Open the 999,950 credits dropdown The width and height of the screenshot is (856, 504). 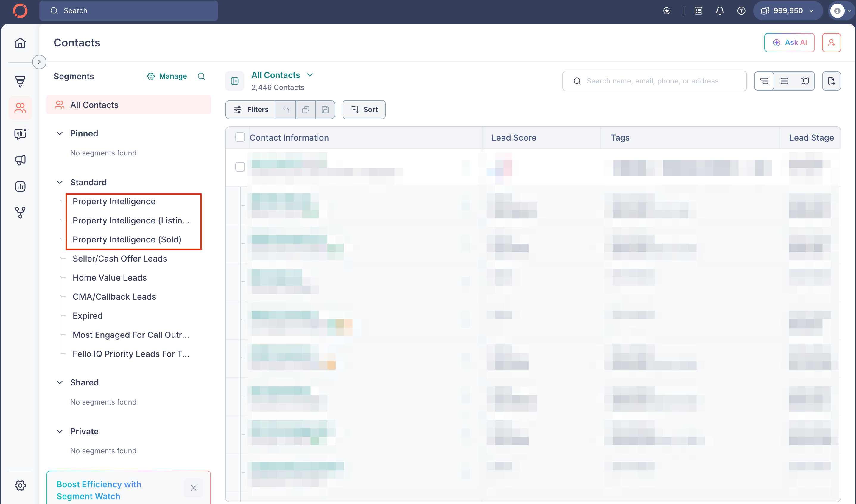[787, 11]
